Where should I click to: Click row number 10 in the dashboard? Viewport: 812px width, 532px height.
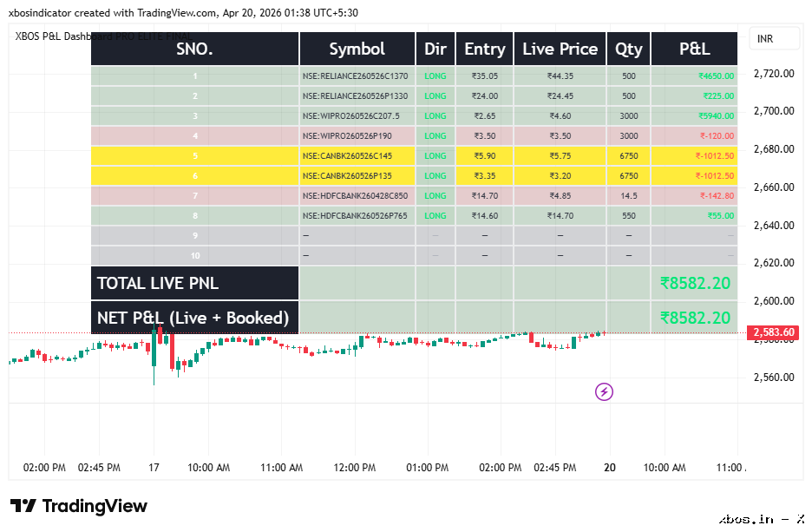coord(195,255)
